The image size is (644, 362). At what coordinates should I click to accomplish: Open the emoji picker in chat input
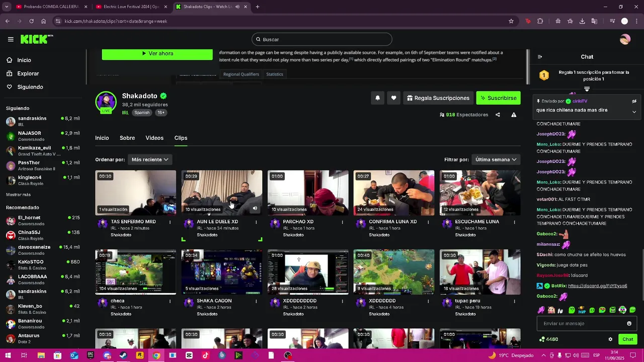point(629,323)
